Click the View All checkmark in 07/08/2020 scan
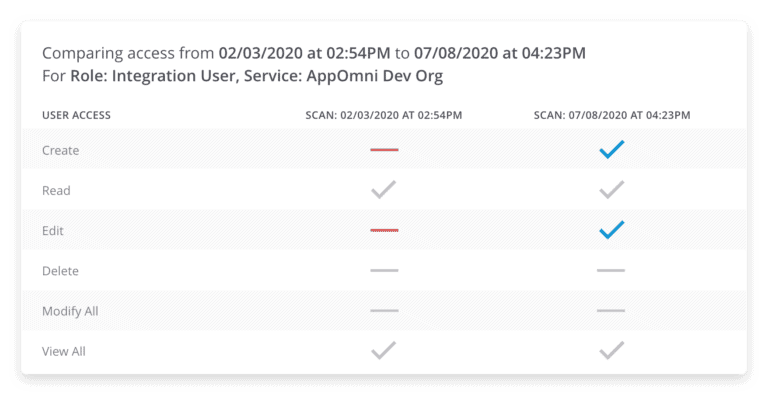 612,350
